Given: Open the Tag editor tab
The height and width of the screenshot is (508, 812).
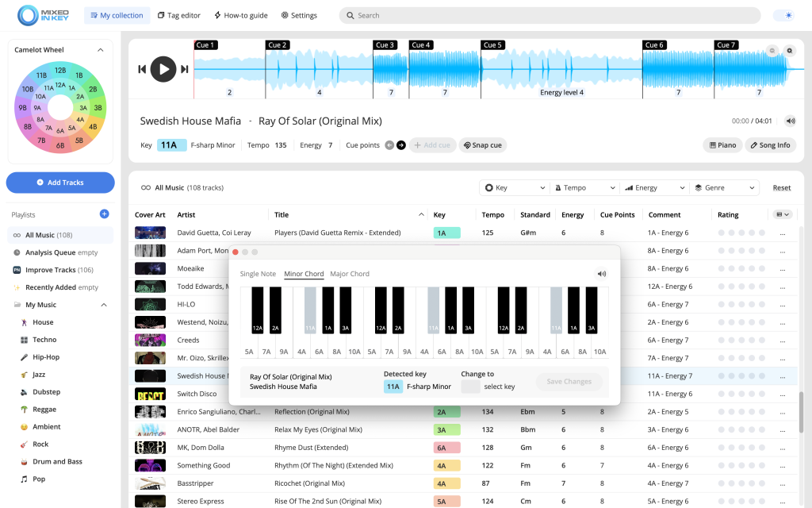Looking at the screenshot, I should tap(179, 15).
